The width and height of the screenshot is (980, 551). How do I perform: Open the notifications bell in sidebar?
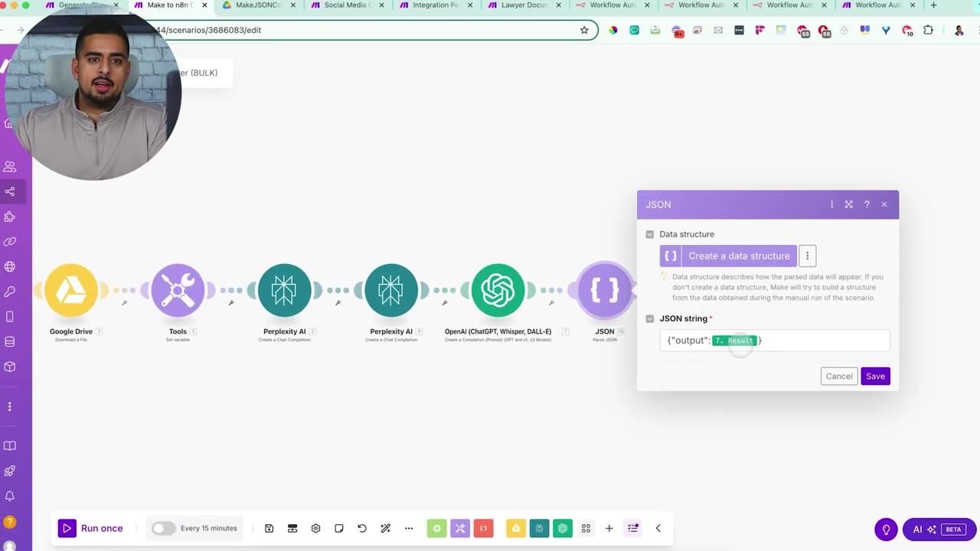10,497
